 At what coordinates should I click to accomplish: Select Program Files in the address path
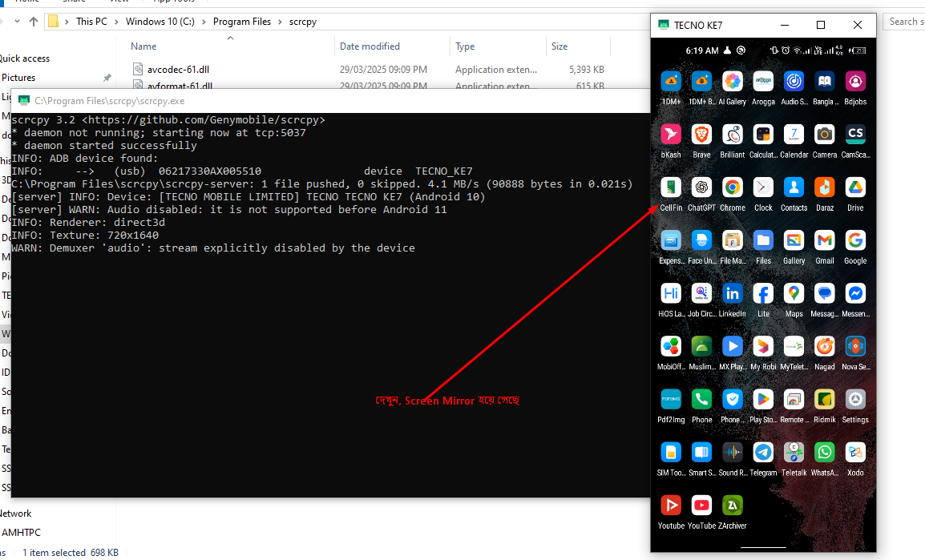[242, 22]
